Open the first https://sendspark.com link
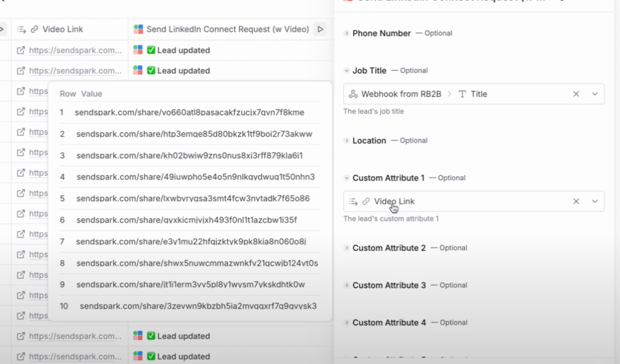Screen dimensions: 620x364 point(75,50)
